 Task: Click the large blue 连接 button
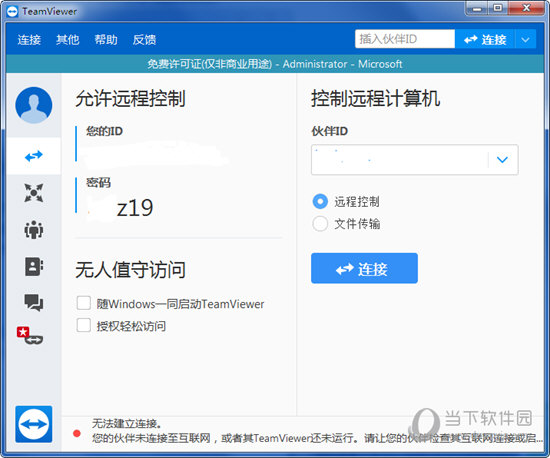364,268
